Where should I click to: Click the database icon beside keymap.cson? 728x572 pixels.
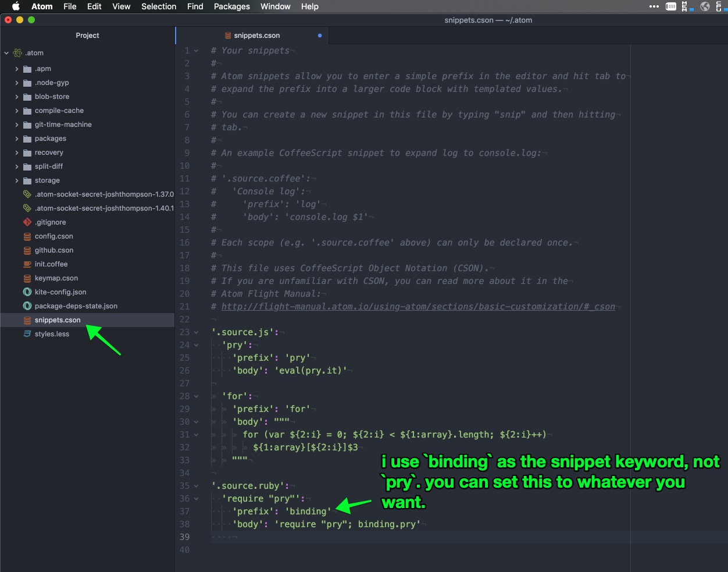tap(27, 278)
